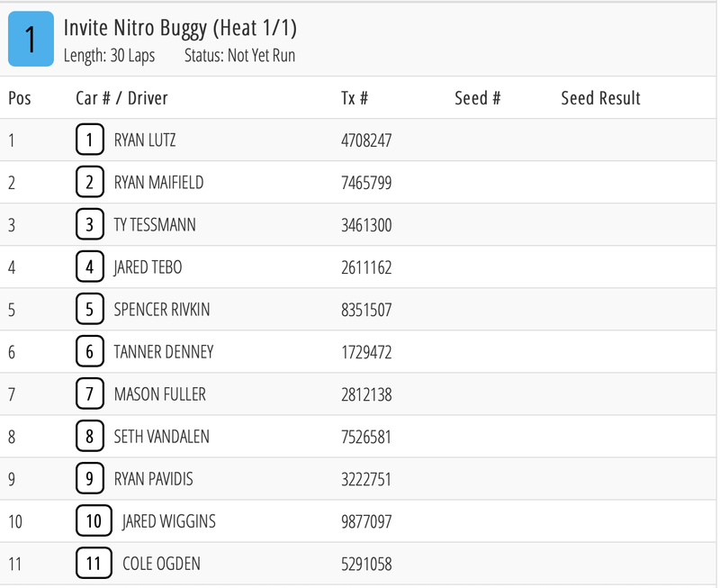
Task: Click the Pos column header
Action: pos(20,98)
